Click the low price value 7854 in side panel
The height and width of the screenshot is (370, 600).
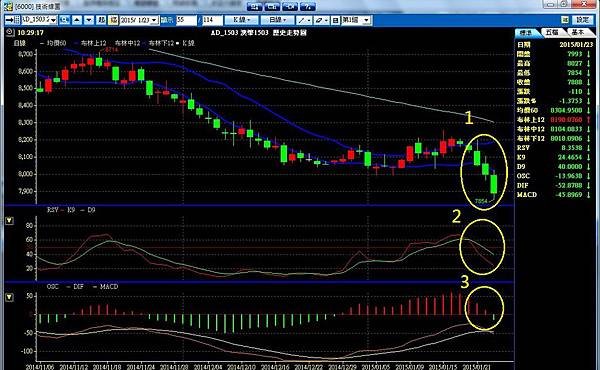(574, 73)
